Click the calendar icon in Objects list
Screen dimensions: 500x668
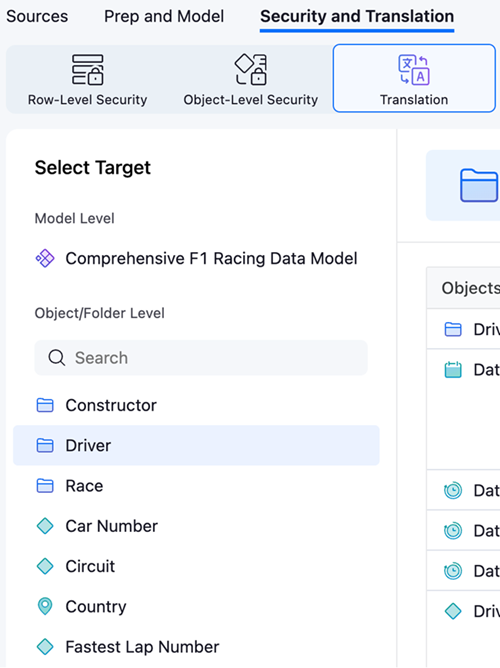pos(453,369)
